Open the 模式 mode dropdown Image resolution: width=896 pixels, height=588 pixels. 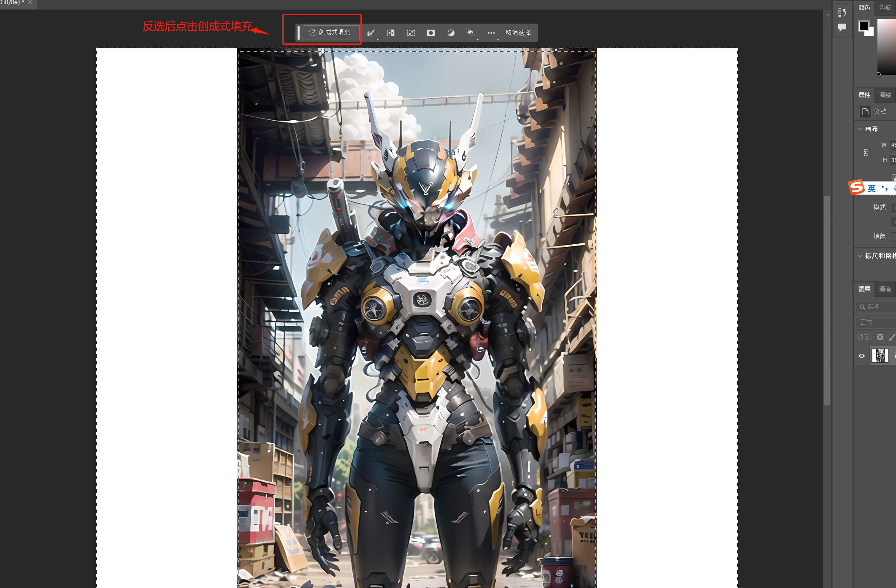click(x=893, y=208)
